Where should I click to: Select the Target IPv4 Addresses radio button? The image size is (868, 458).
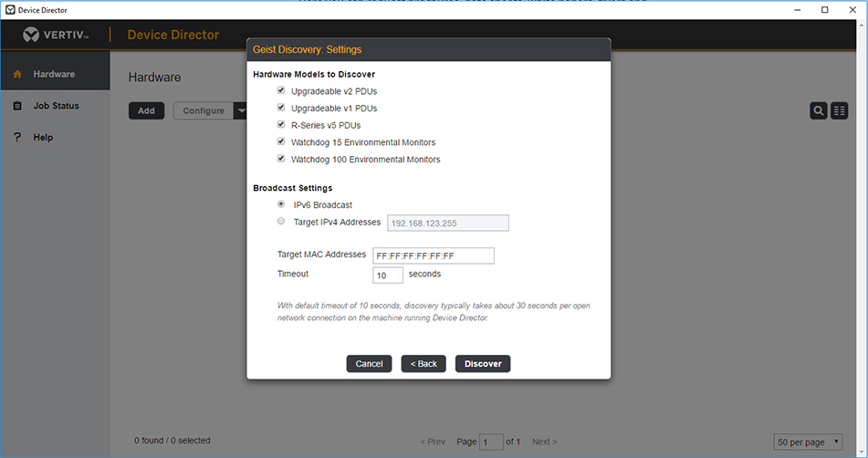click(x=281, y=222)
